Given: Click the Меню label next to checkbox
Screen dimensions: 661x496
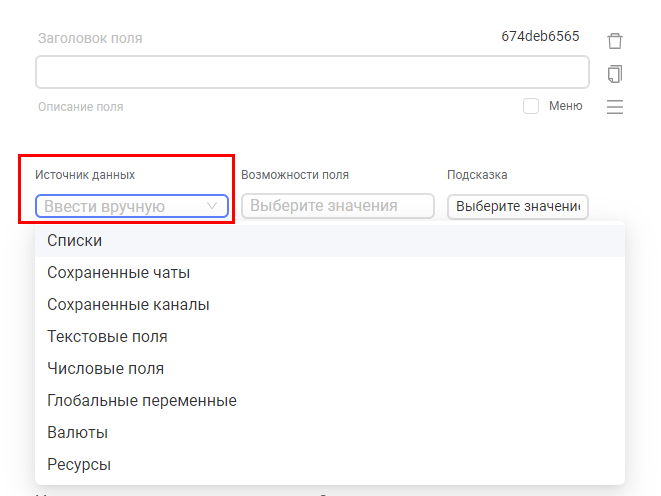Looking at the screenshot, I should coord(565,106).
